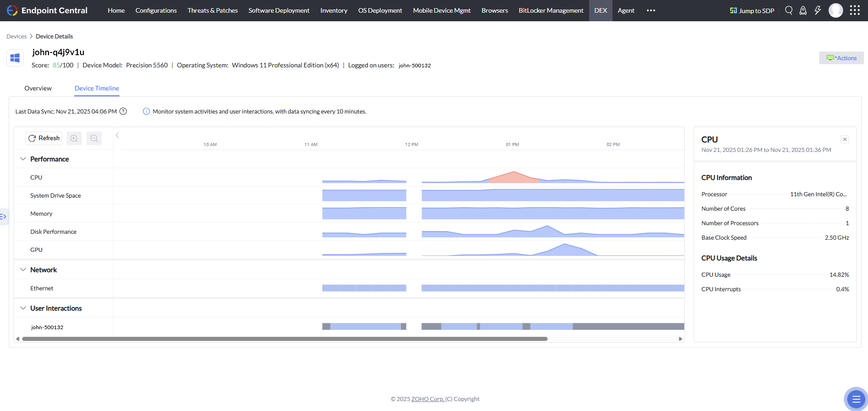868x411 pixels.
Task: Open the ZOHO Corp. link in footer
Action: point(427,398)
